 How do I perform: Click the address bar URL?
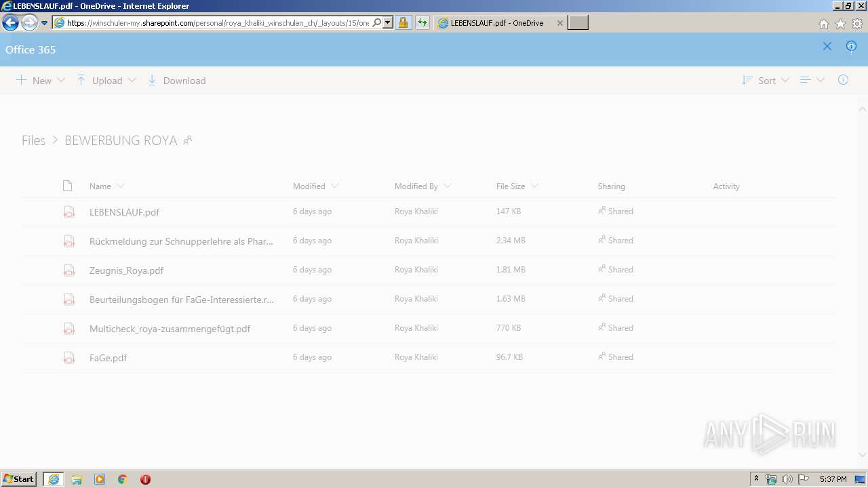218,23
